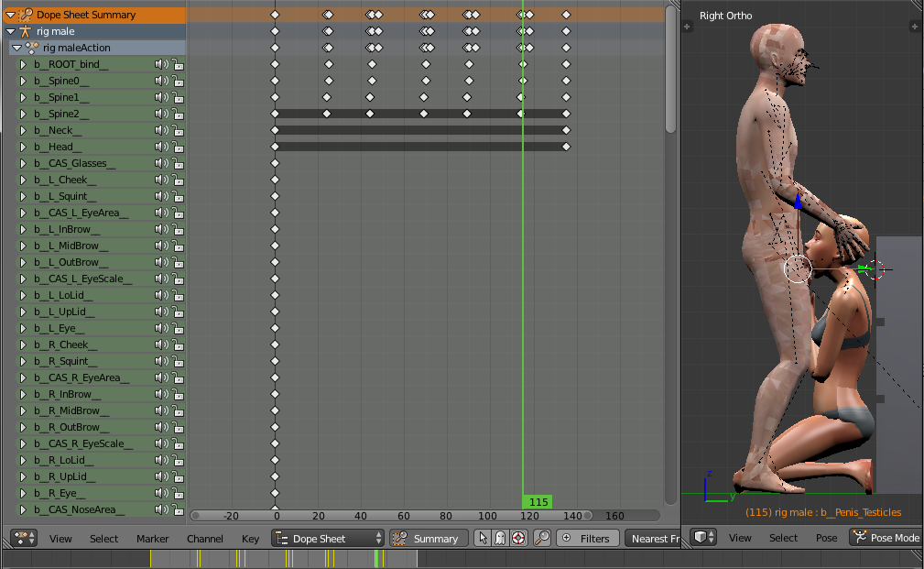Mute the b__R_MidBrow__ channel
924x569 pixels.
click(161, 410)
